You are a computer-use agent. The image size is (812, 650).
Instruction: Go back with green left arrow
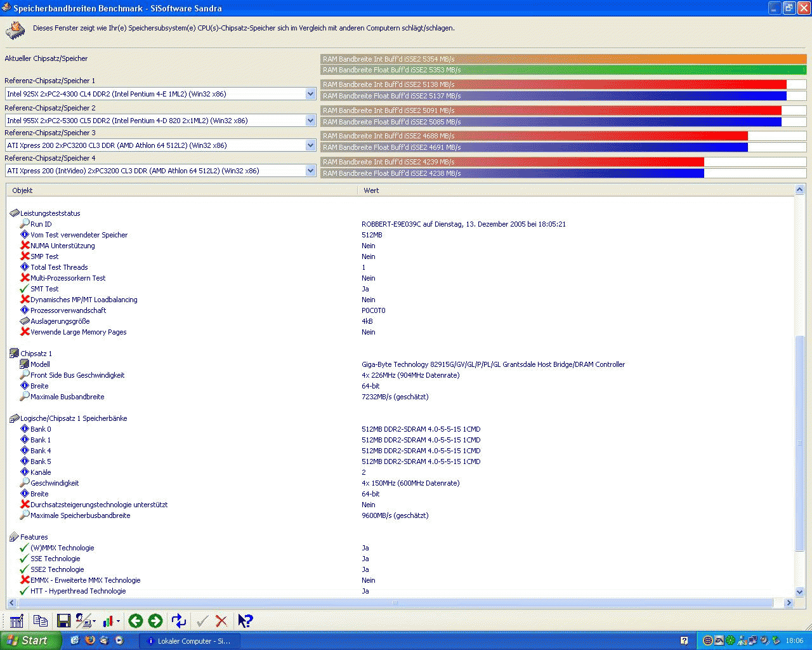[x=135, y=621]
